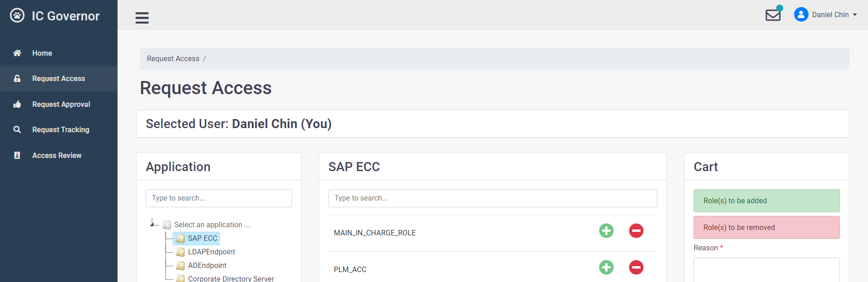The width and height of the screenshot is (868, 282).
Task: Click the Access Review badge icon
Action: click(17, 155)
